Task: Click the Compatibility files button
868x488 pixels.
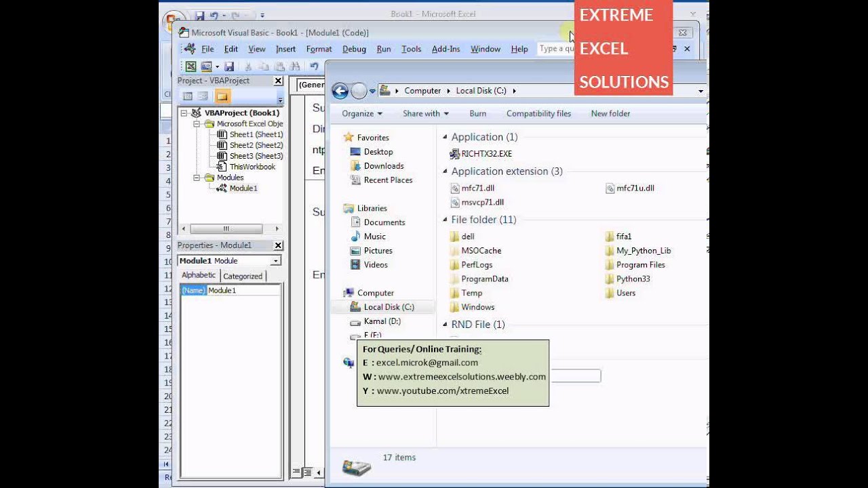Action: tap(538, 114)
